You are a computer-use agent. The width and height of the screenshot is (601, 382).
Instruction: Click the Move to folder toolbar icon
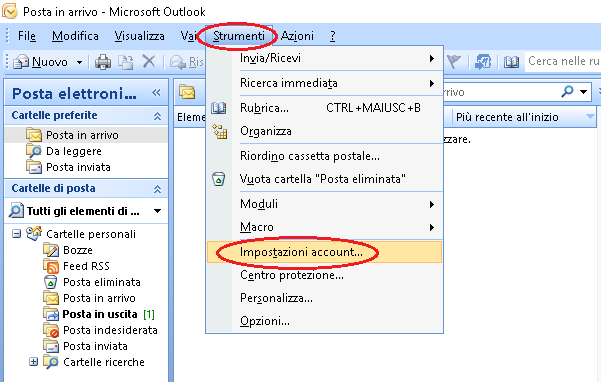pos(125,62)
